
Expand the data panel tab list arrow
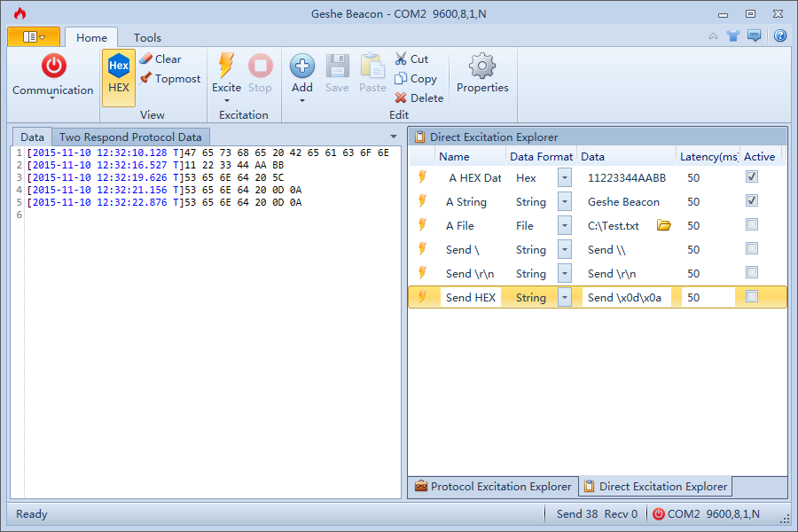[x=394, y=137]
